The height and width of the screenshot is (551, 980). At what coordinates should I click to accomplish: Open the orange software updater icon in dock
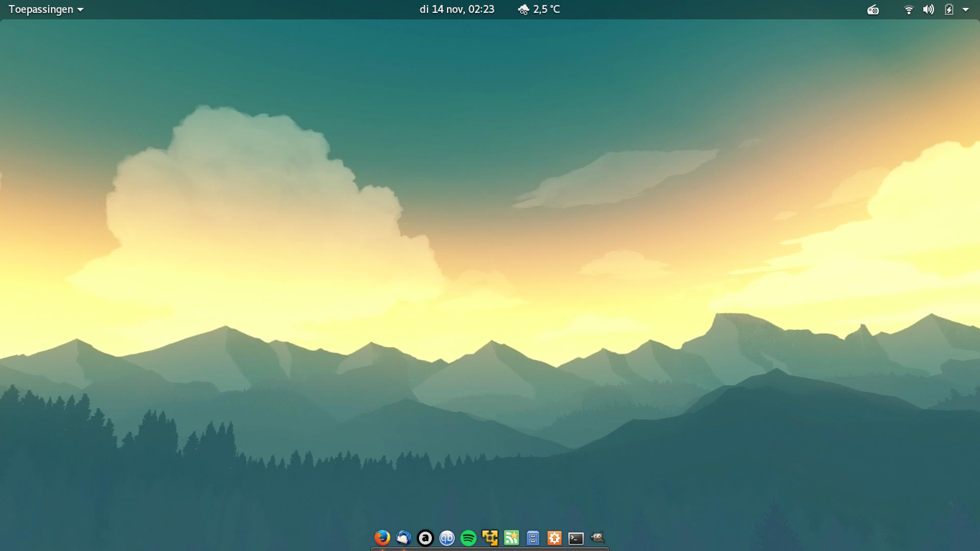pos(555,537)
